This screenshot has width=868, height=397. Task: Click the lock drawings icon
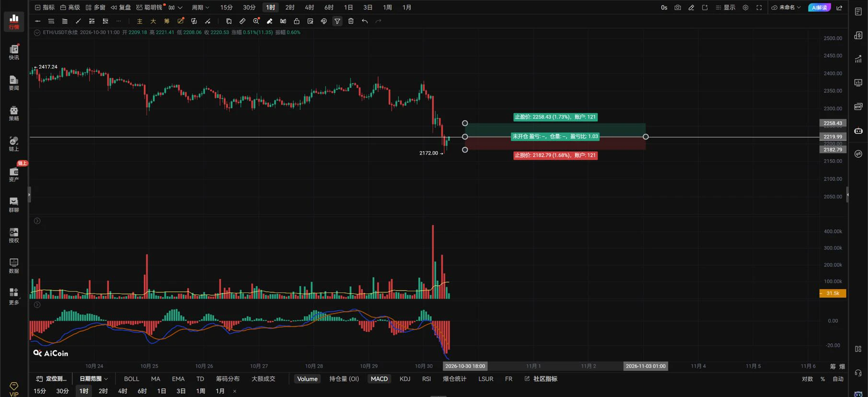coord(297,21)
